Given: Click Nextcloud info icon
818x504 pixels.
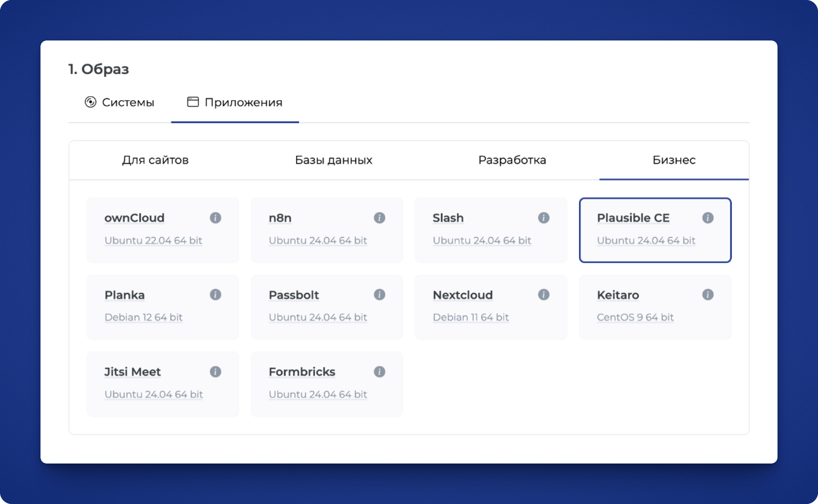Looking at the screenshot, I should [x=544, y=295].
